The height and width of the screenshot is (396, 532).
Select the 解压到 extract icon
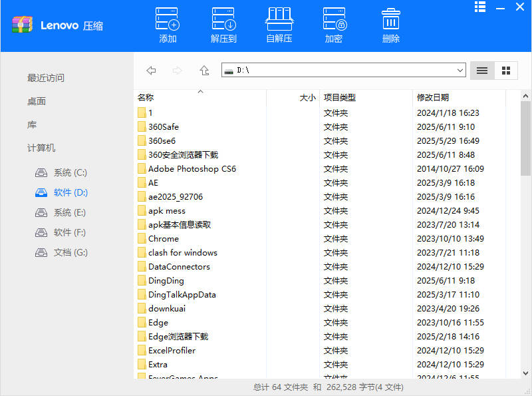[x=223, y=23]
